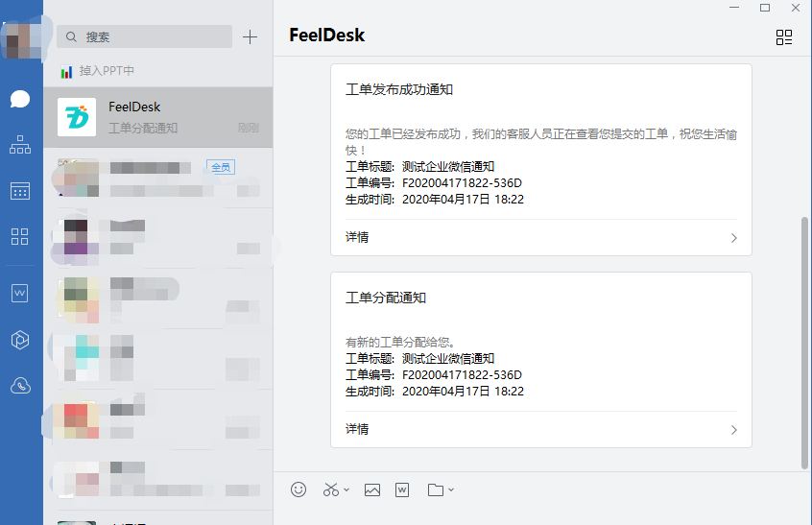Image resolution: width=812 pixels, height=525 pixels.
Task: Click the plus button to start chat
Action: point(250,36)
